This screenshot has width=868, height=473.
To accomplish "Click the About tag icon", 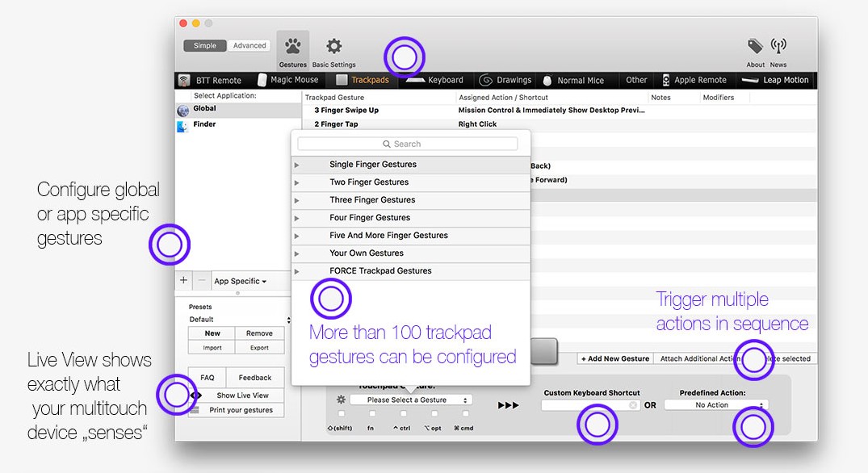I will click(755, 46).
